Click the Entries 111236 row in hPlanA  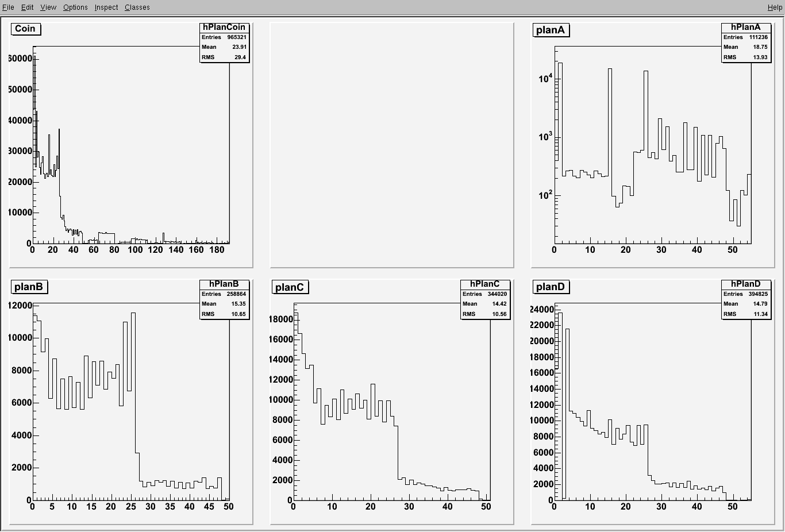click(746, 37)
